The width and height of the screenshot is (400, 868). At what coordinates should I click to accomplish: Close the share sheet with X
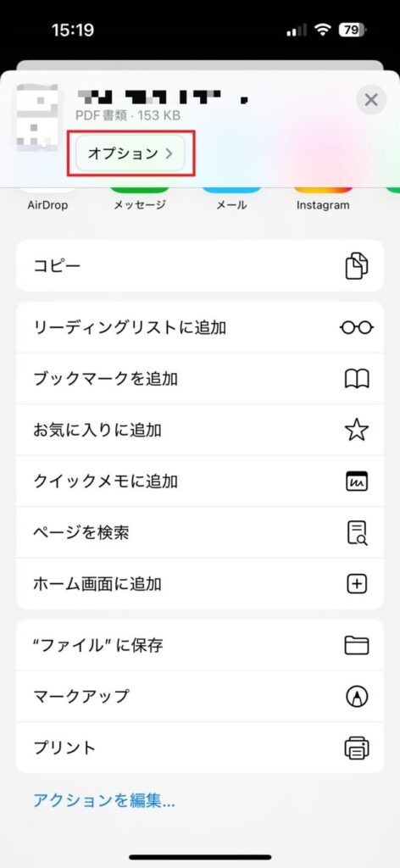(x=370, y=100)
